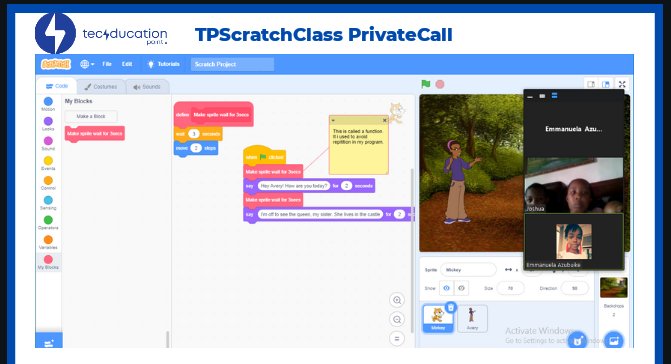Select the Control blocks category
The image size is (671, 364).
click(48, 183)
